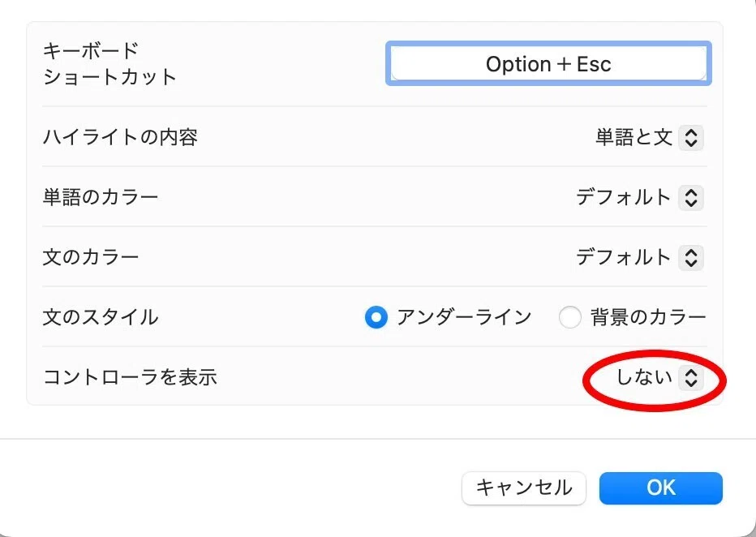This screenshot has height=537, width=756.
Task: Open the 単語と文 highlight content dropdown
Action: (x=649, y=138)
